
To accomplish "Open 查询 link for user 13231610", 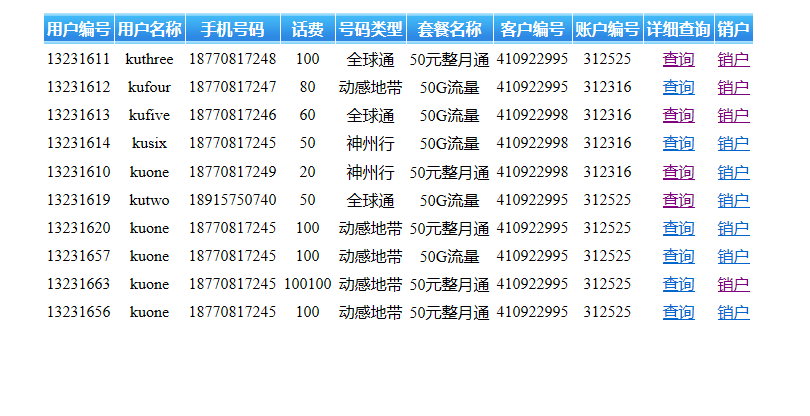I will [678, 172].
